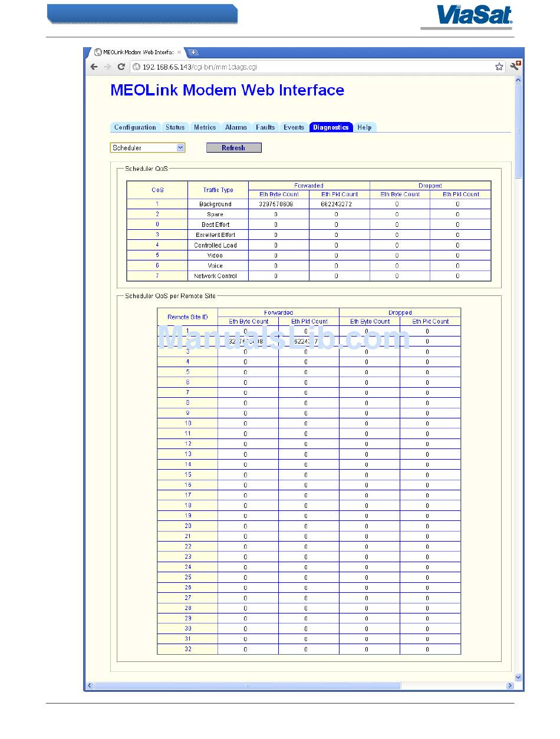Open the Scheduler dropdown list
The width and height of the screenshot is (560, 739).
(147, 148)
